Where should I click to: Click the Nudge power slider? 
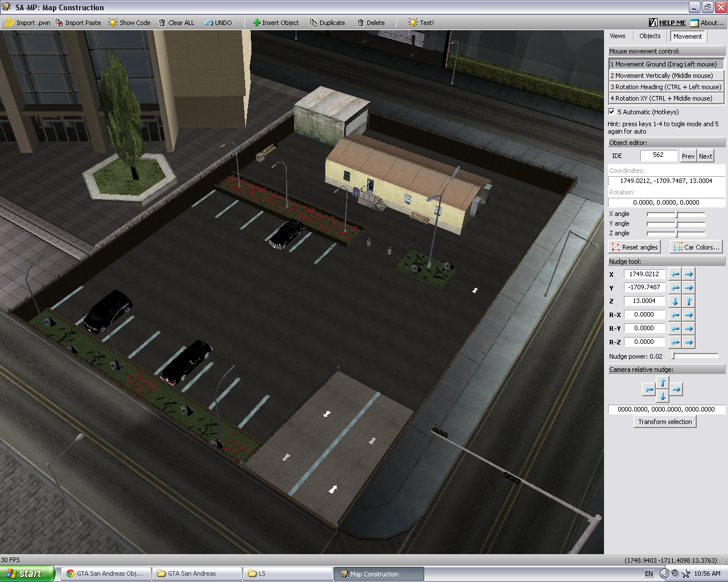pos(695,356)
